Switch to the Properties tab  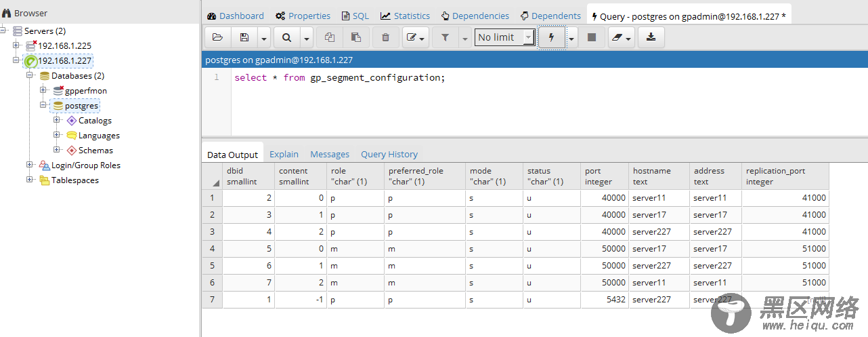coord(303,16)
